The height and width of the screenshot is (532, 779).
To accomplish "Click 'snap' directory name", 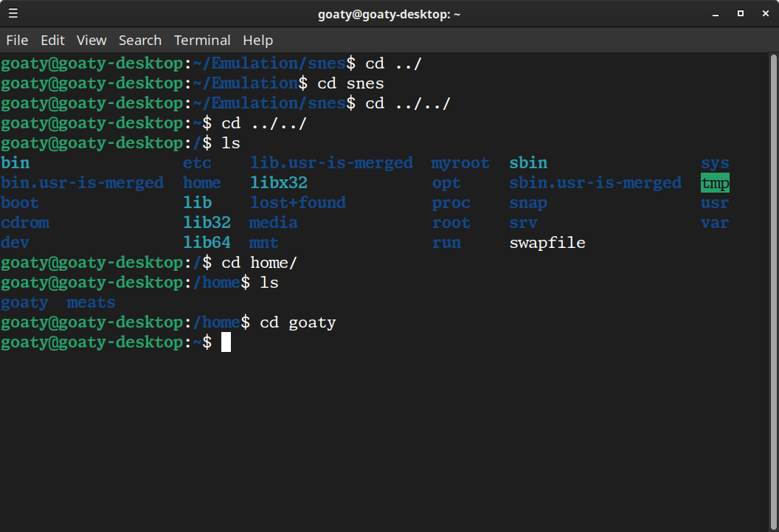I will point(528,203).
